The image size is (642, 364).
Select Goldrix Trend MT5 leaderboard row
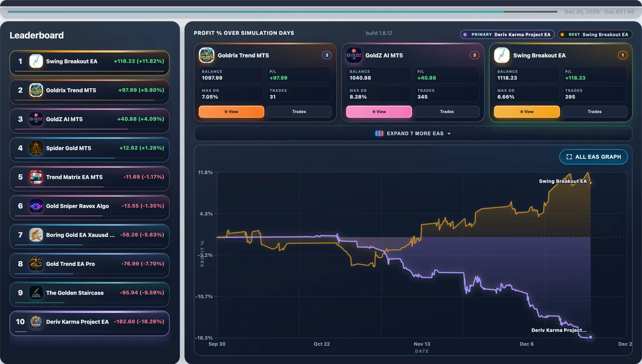(x=89, y=92)
